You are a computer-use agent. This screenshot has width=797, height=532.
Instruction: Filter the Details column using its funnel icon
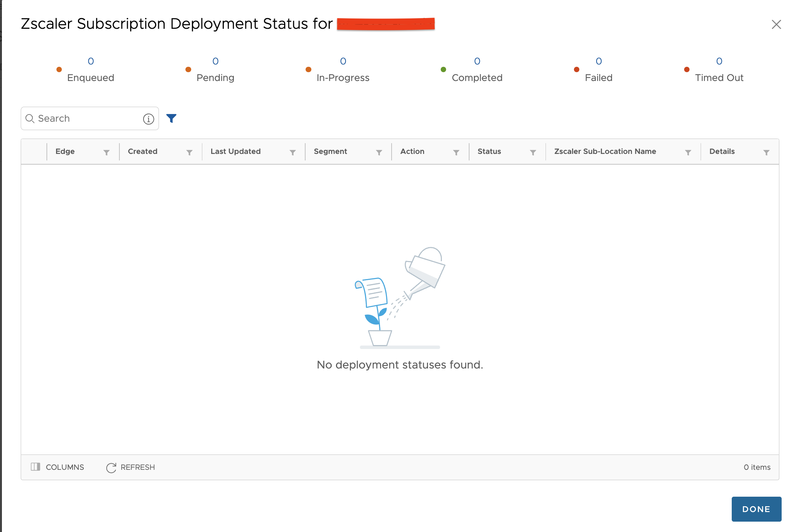(x=766, y=152)
